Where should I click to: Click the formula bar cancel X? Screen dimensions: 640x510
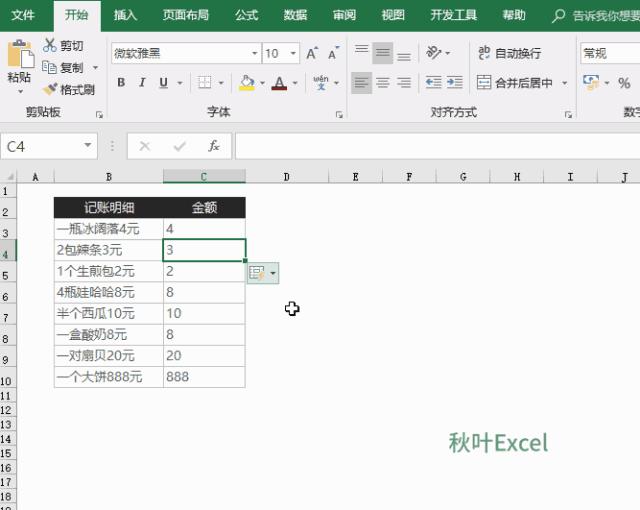tap(144, 146)
